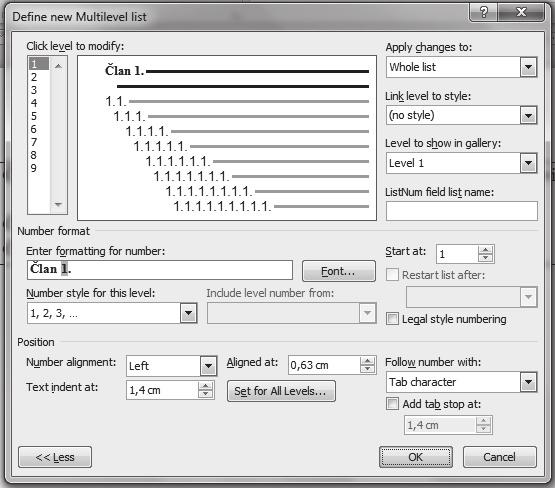Select level 1 in the level list
The height and width of the screenshot is (488, 555).
(x=39, y=64)
